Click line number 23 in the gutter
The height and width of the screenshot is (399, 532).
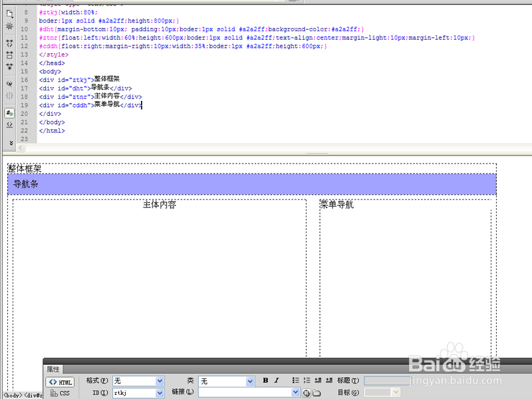(x=24, y=139)
